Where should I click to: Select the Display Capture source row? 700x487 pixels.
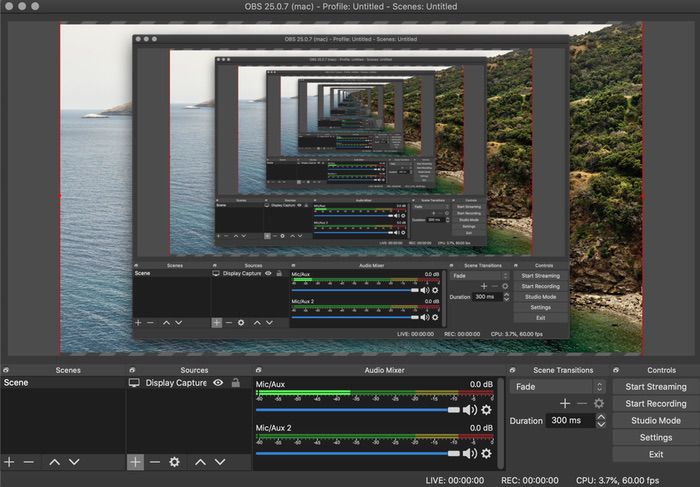pos(188,383)
